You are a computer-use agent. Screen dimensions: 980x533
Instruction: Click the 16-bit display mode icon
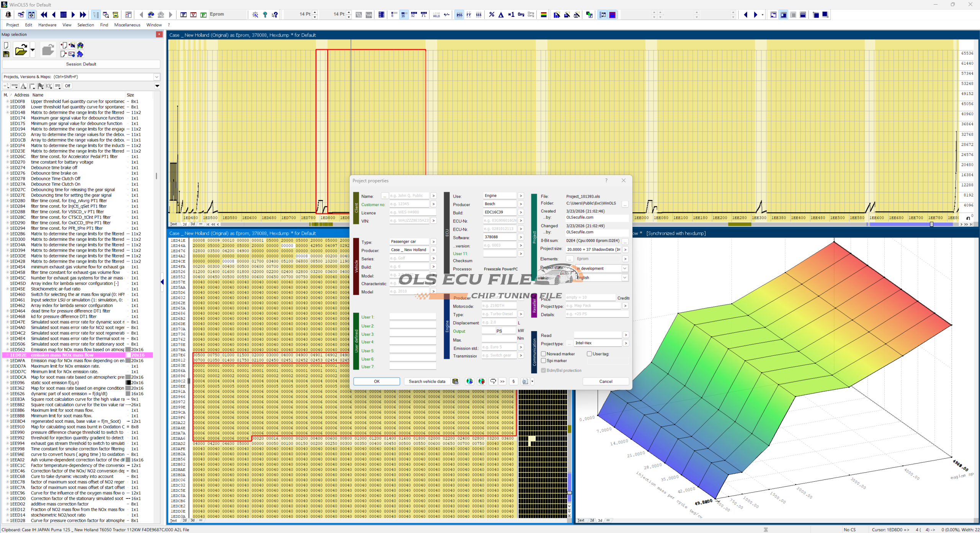coord(403,15)
